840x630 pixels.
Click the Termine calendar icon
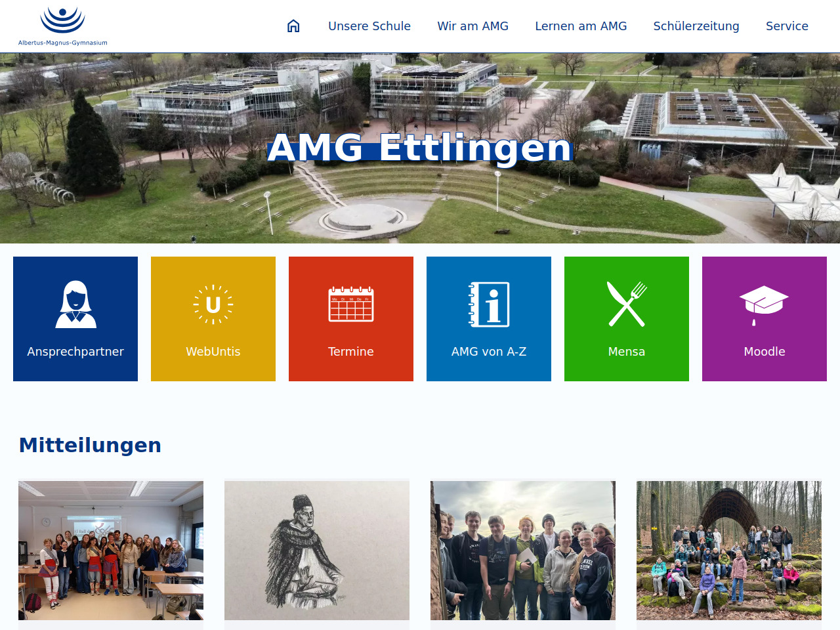(x=351, y=304)
